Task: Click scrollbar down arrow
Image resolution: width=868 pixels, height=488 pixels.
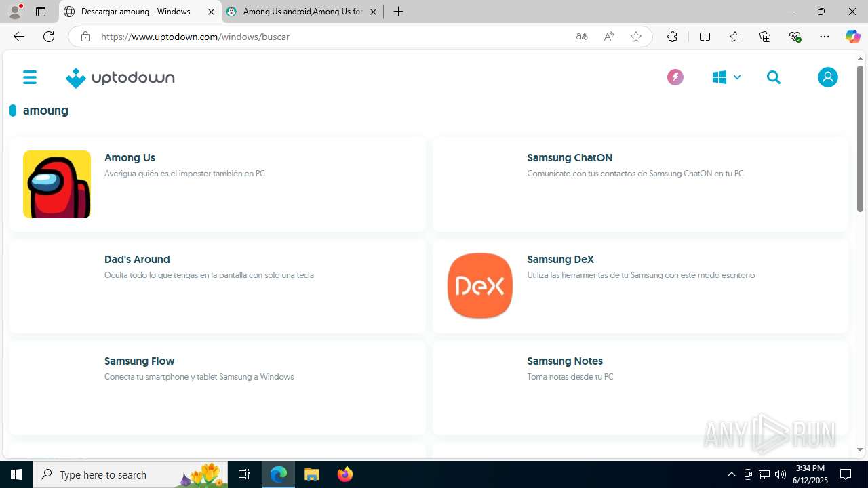Action: point(860,449)
